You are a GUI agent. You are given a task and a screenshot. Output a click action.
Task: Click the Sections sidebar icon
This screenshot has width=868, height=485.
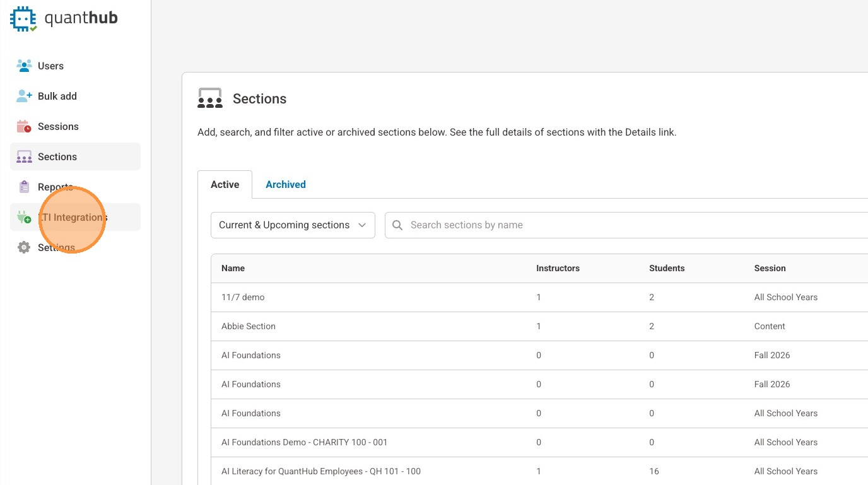[24, 156]
